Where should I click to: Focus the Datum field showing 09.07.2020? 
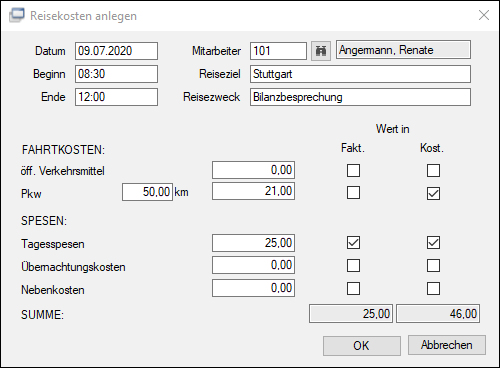click(116, 51)
